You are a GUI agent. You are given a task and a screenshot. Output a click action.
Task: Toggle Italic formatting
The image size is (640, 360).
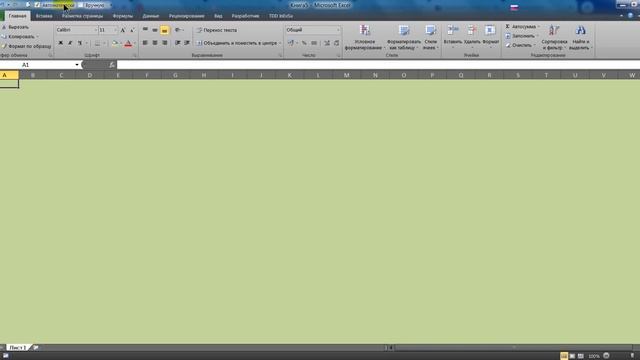pyautogui.click(x=70, y=43)
